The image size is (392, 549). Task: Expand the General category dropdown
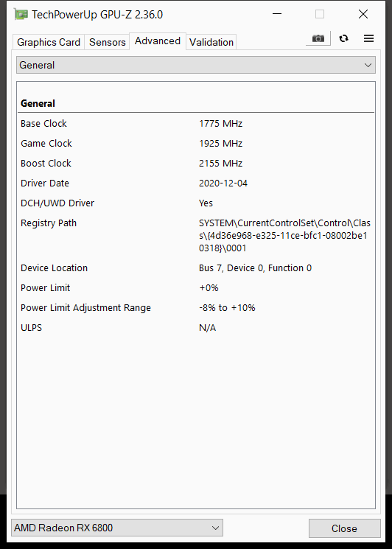pos(196,65)
